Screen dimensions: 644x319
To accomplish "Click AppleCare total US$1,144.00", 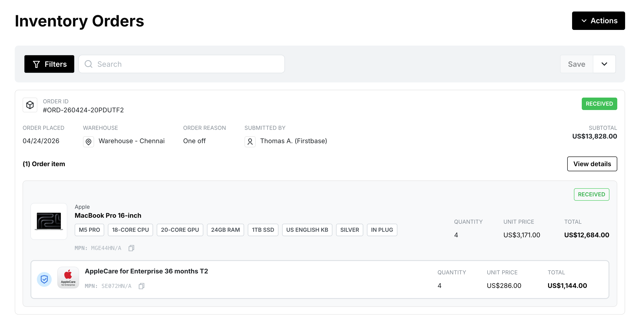I will [x=567, y=286].
